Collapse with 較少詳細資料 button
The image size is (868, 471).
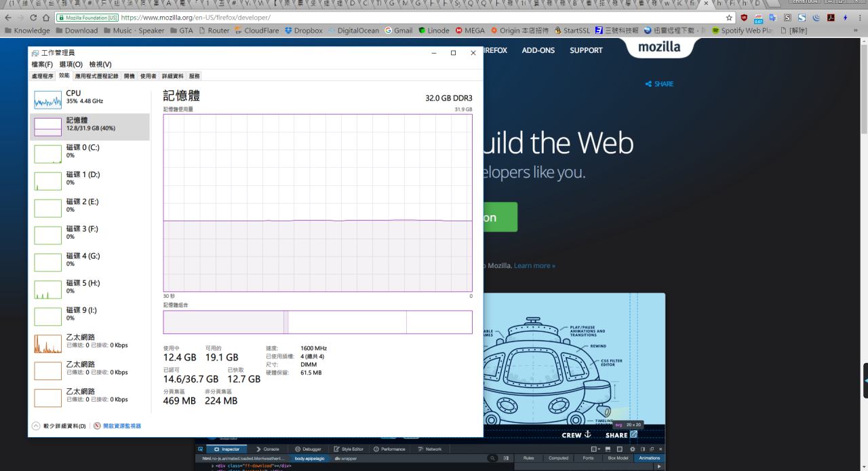tap(59, 426)
